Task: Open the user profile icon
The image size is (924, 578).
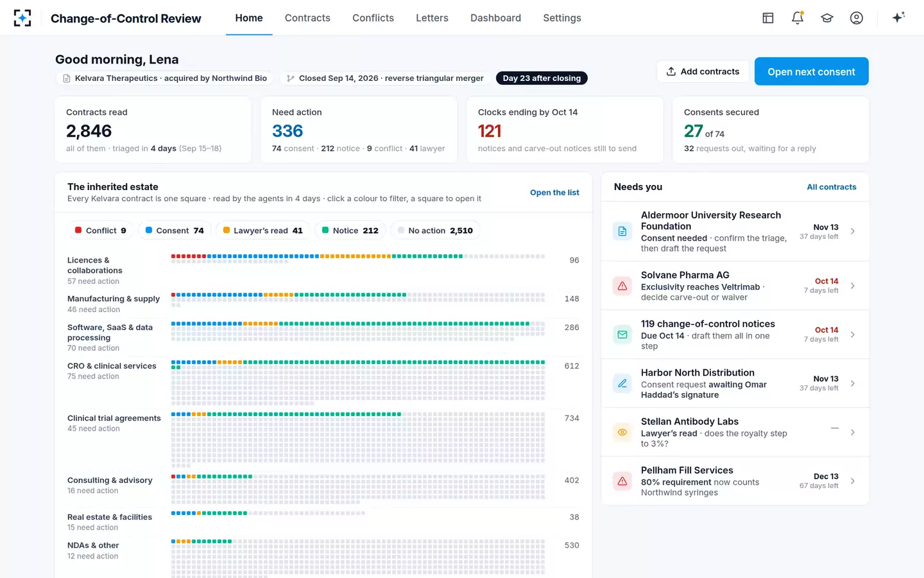Action: point(857,18)
